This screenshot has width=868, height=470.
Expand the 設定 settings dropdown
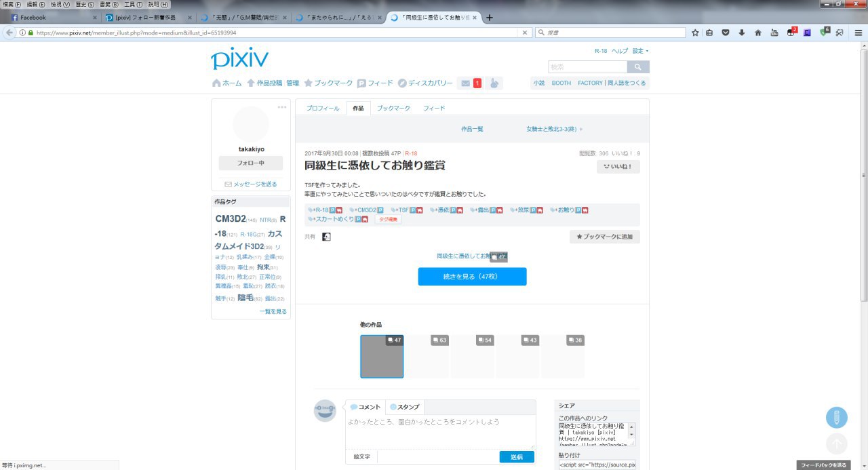point(640,51)
